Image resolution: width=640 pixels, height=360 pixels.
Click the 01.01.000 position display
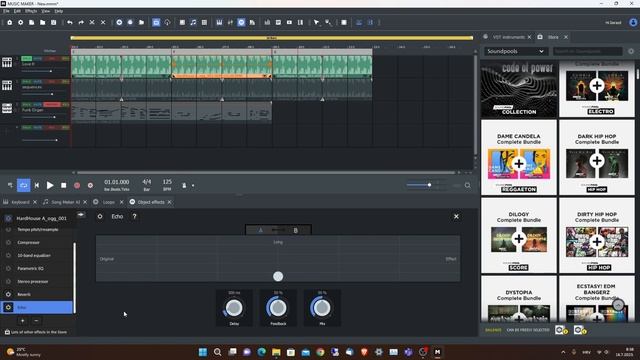[x=117, y=182]
